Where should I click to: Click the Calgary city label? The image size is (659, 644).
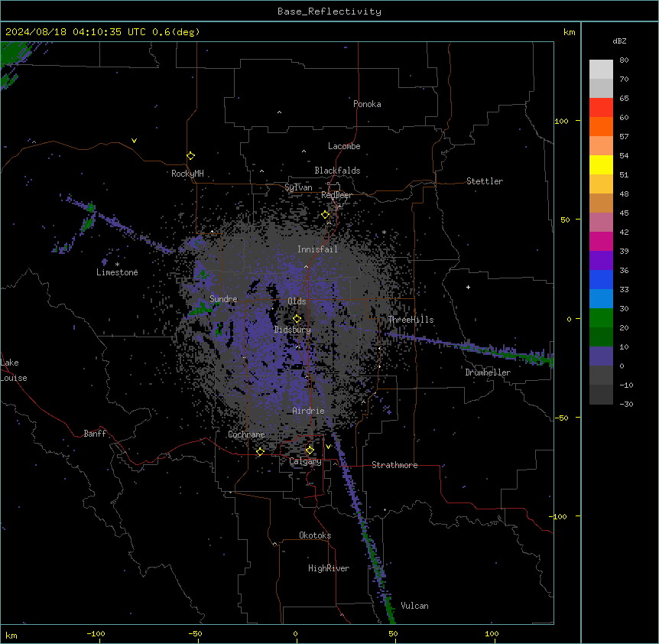(x=305, y=461)
